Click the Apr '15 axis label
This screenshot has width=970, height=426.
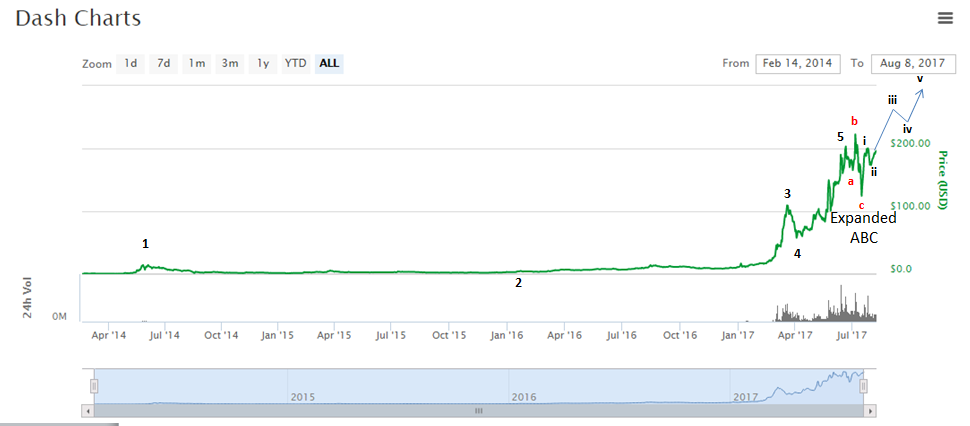pyautogui.click(x=334, y=335)
